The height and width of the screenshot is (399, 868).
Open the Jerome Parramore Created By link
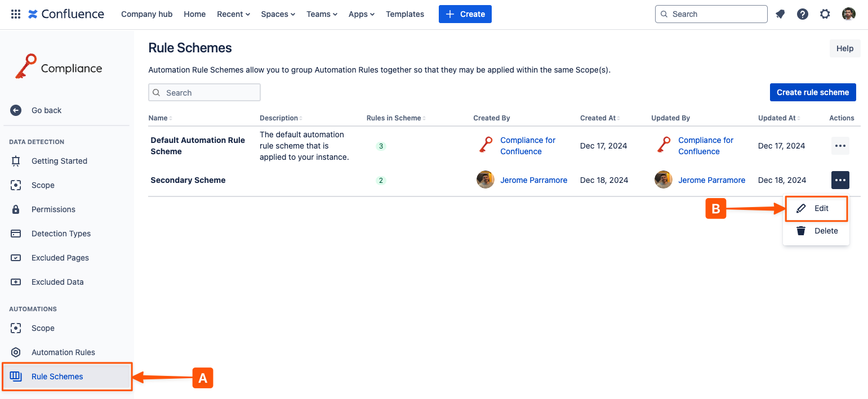(x=533, y=180)
